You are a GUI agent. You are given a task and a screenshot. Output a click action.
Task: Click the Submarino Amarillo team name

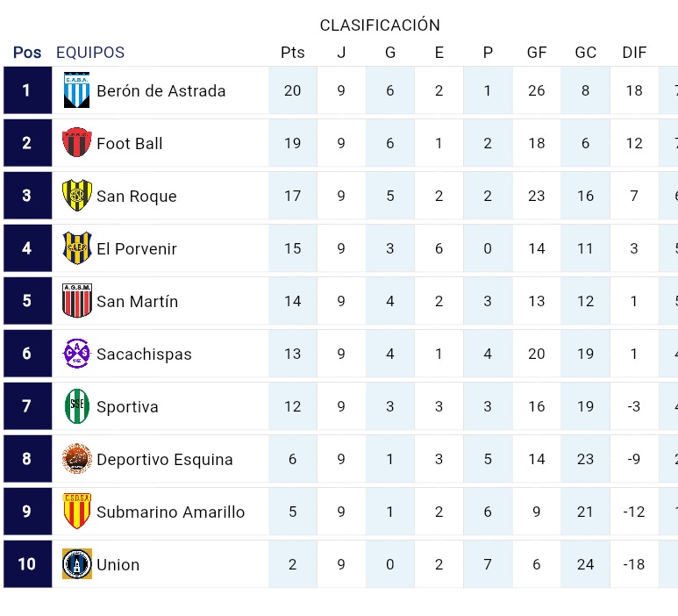171,512
